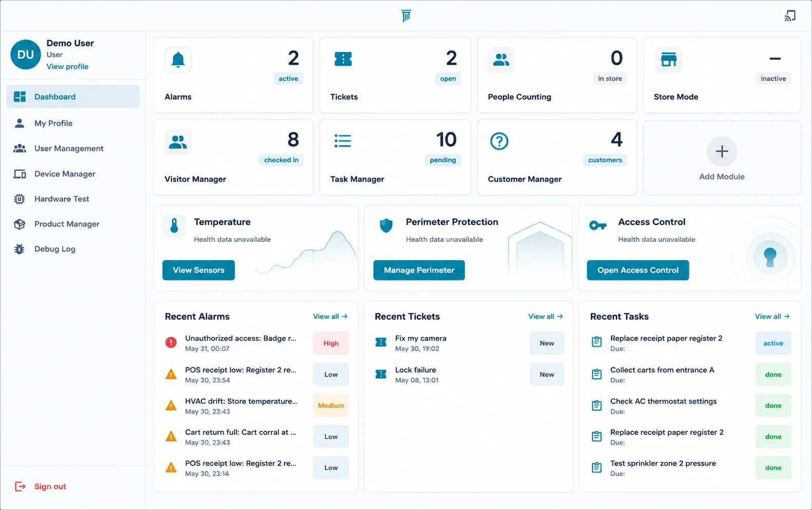Click the People Counting icon
Screen dimensions: 812x510
pyautogui.click(x=501, y=60)
